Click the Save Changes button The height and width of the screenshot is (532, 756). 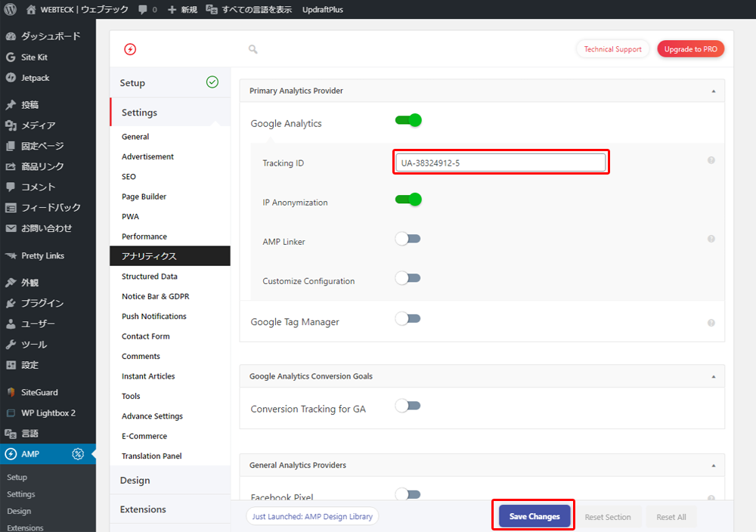point(534,516)
